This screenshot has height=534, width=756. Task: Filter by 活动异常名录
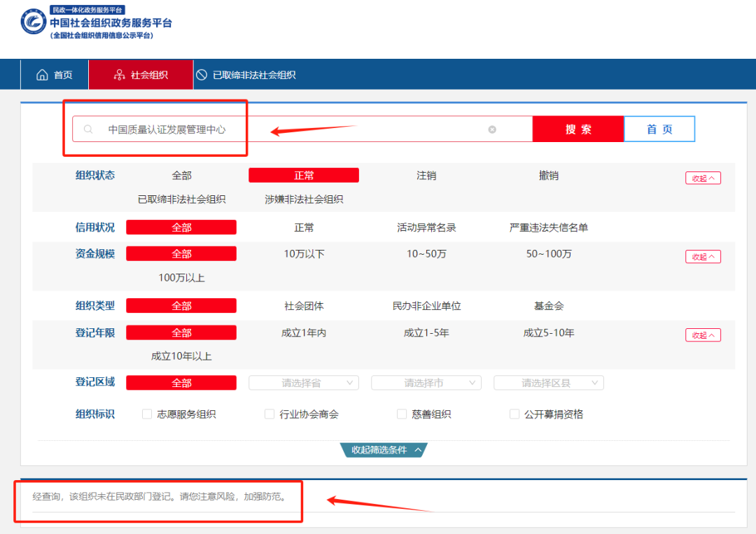[x=426, y=227]
